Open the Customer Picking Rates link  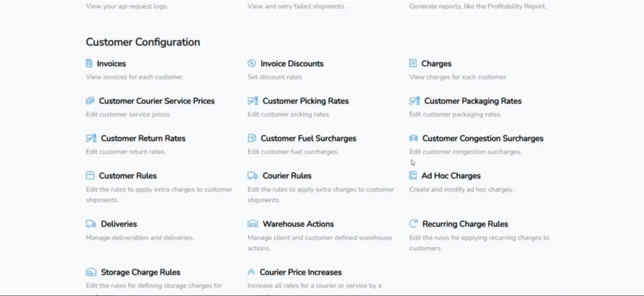pos(305,101)
